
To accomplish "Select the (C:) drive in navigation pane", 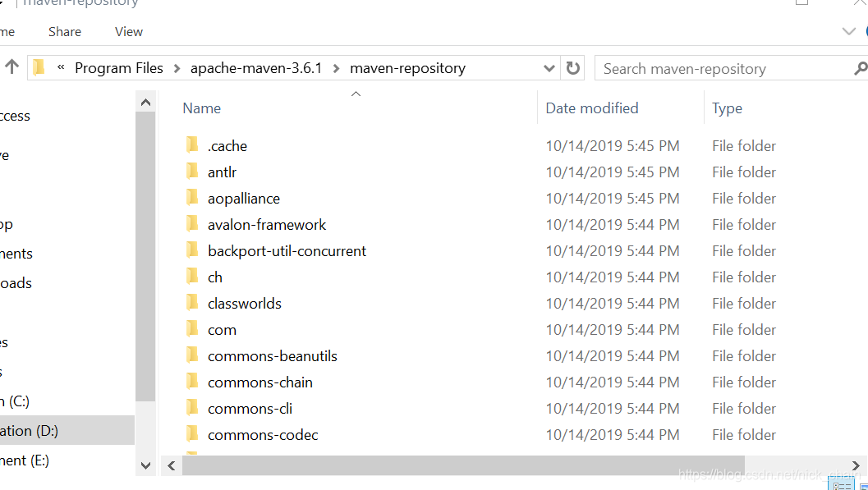I will point(15,401).
